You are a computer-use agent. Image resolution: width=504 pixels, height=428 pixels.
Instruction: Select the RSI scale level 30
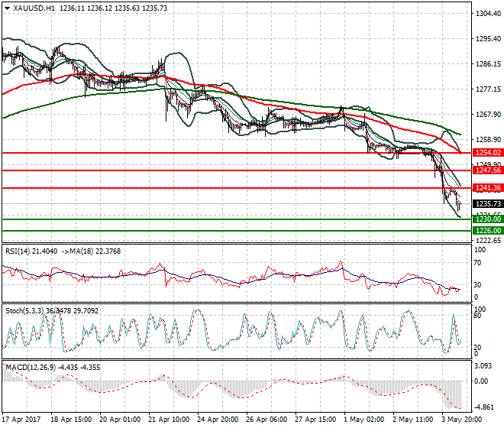(477, 285)
